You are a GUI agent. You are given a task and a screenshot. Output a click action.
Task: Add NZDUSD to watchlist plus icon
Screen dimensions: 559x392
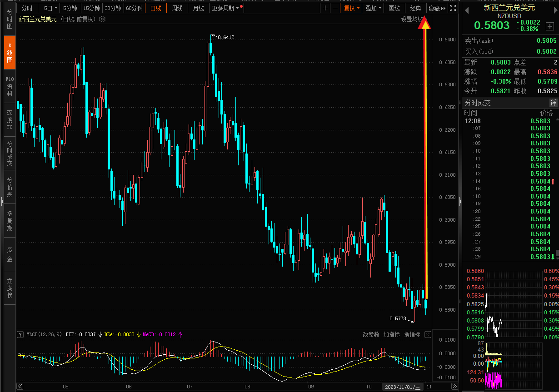(550, 26)
